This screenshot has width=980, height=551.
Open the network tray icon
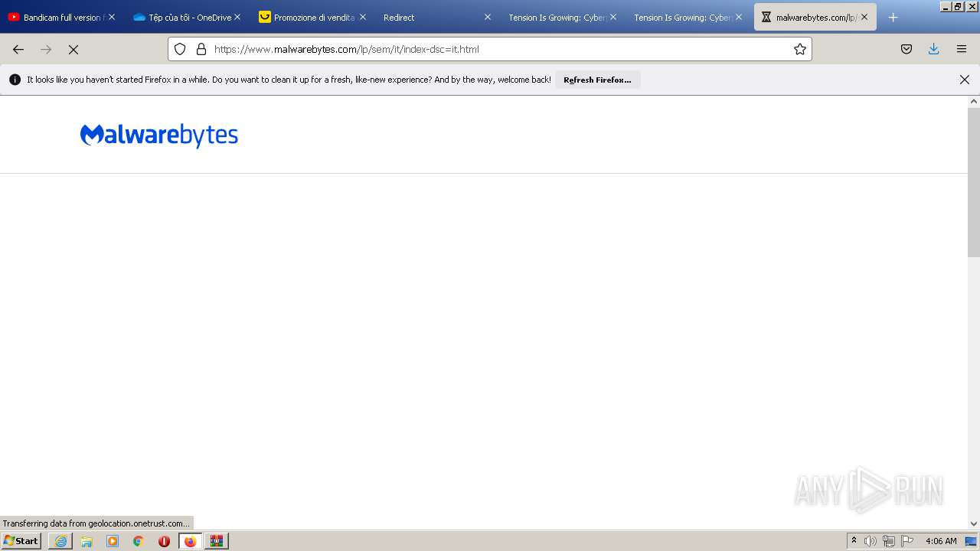coord(889,541)
